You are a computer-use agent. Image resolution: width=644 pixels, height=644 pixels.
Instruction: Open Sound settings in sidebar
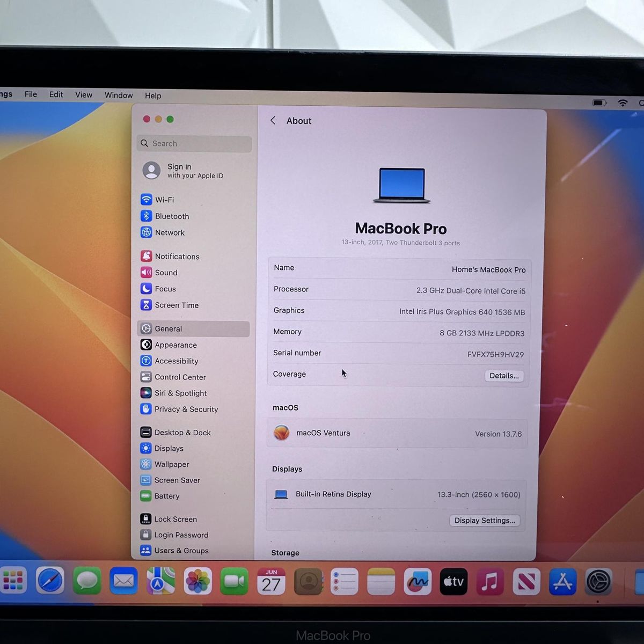[159, 273]
